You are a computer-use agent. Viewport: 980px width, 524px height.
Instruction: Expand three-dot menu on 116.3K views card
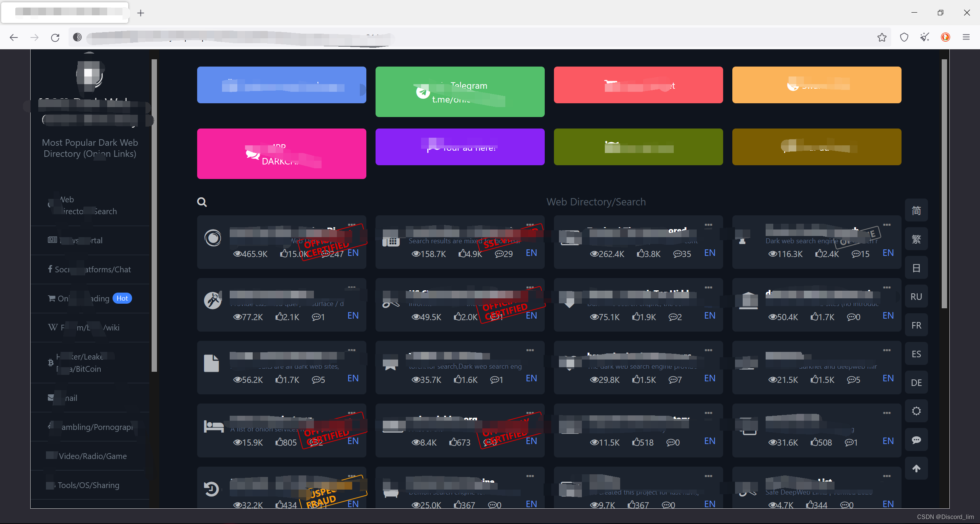(887, 225)
